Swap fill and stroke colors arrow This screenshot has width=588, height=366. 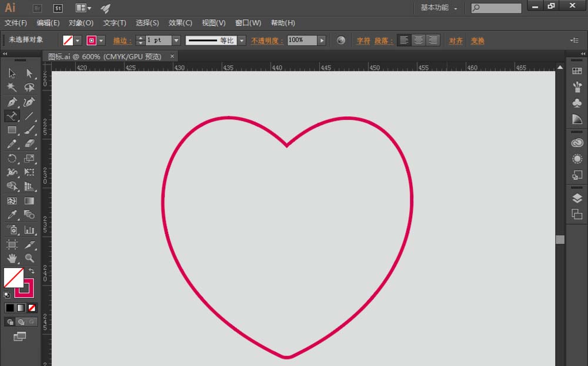(x=32, y=271)
